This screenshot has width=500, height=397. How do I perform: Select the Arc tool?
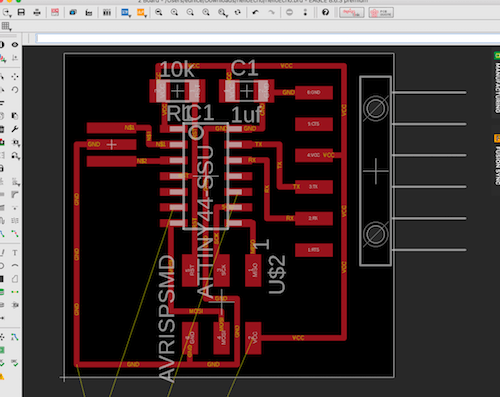point(15,266)
